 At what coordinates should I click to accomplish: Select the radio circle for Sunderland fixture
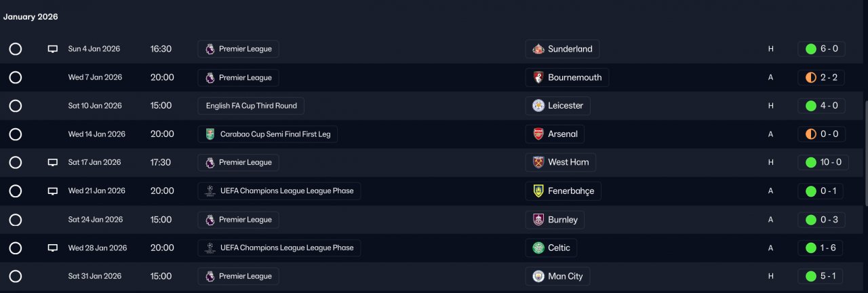pos(16,49)
